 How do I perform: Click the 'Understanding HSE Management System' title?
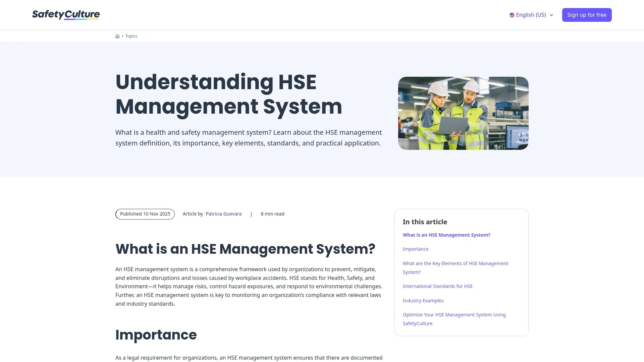(229, 94)
